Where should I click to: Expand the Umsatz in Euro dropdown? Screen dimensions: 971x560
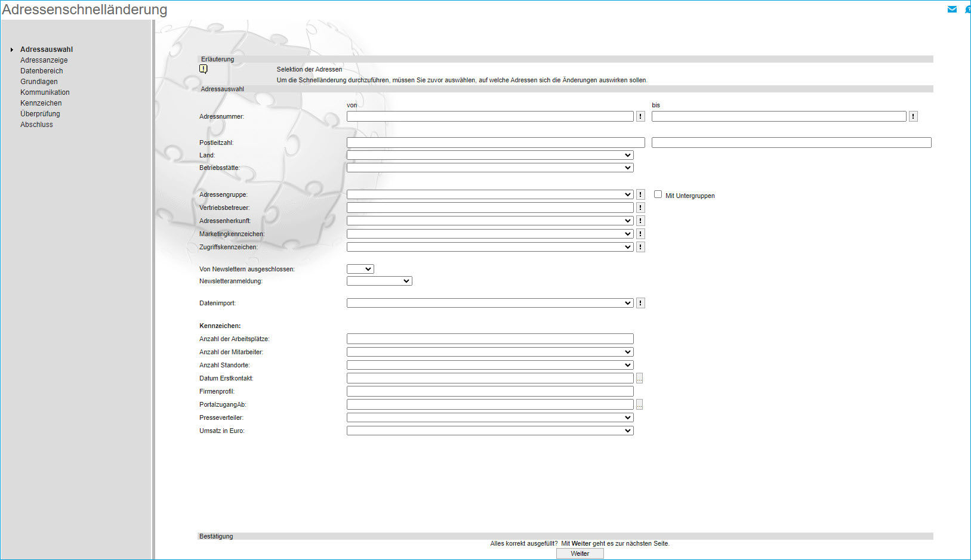pos(489,431)
